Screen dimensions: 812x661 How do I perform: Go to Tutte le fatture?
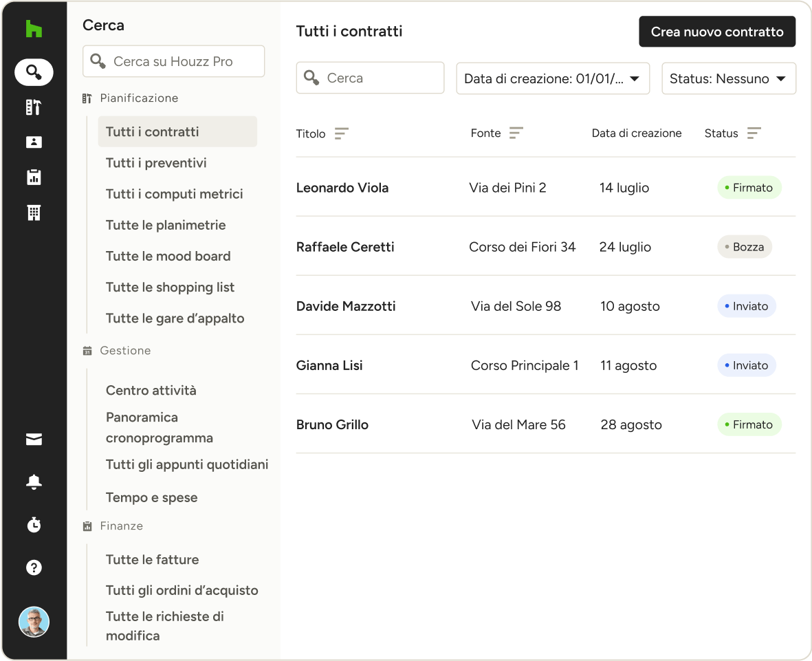(152, 559)
